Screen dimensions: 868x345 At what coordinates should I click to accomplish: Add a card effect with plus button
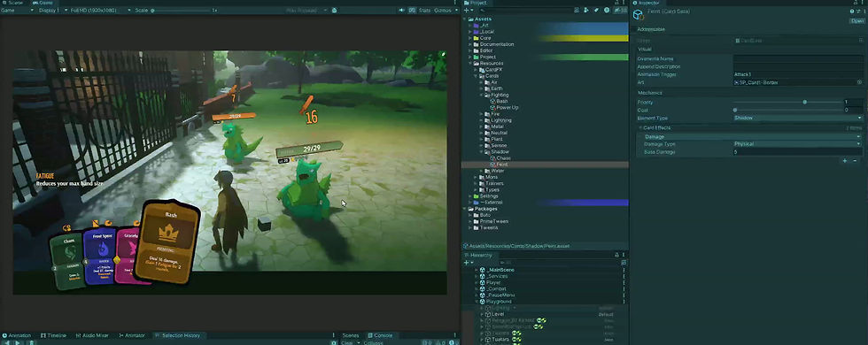click(845, 161)
